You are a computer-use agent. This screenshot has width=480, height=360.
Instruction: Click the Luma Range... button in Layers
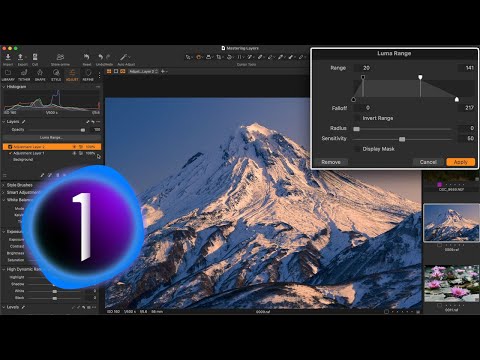pyautogui.click(x=52, y=137)
